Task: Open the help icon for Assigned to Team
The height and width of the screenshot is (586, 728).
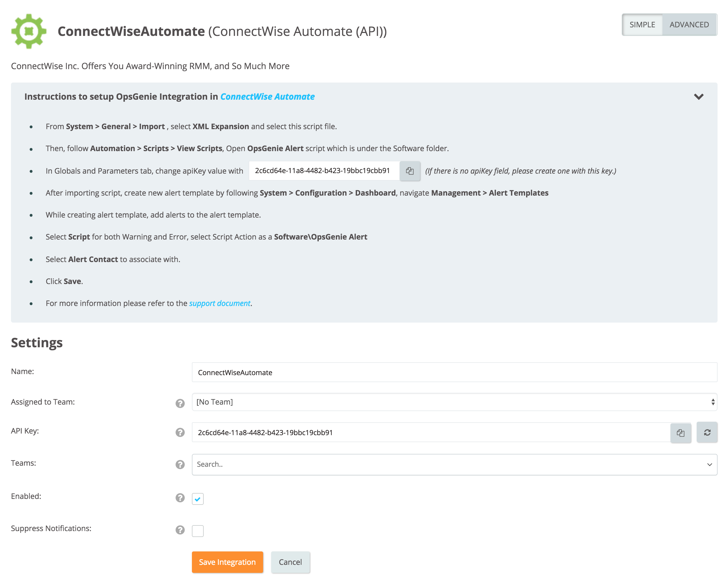Action: [x=180, y=403]
